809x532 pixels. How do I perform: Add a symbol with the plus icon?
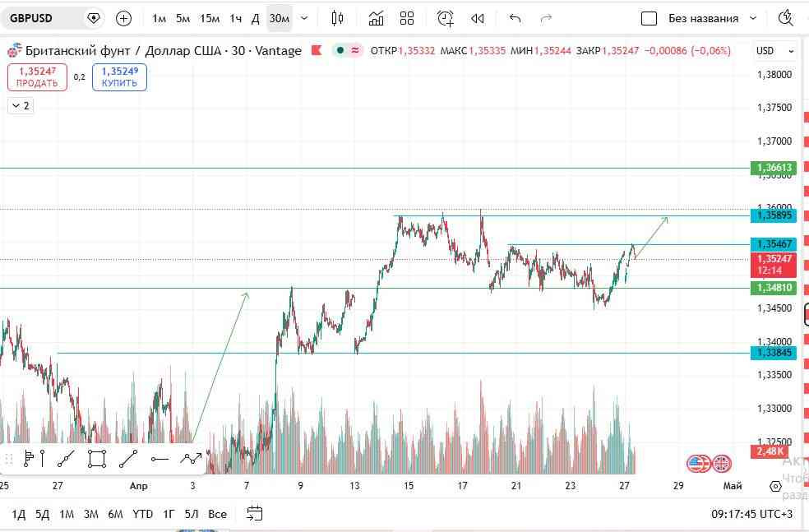123,19
